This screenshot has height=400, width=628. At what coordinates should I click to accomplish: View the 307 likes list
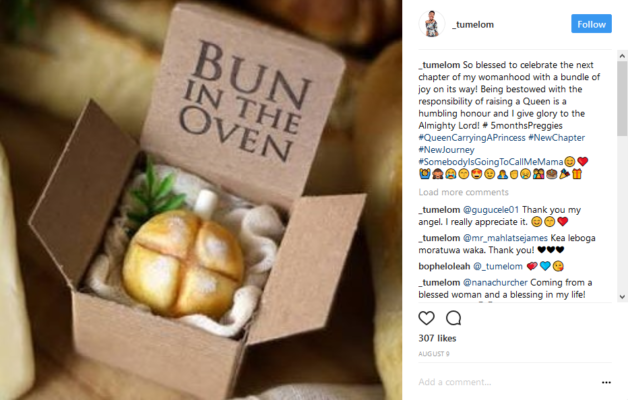(x=437, y=338)
